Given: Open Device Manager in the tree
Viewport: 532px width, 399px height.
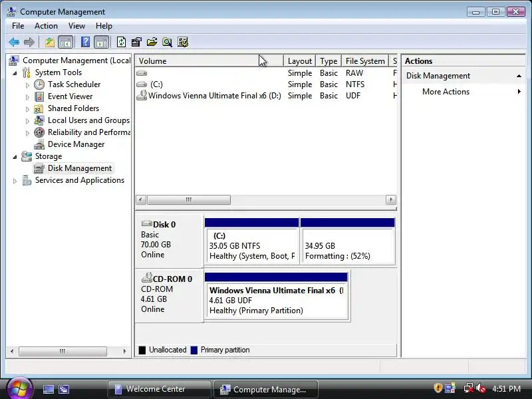Looking at the screenshot, I should pos(76,144).
